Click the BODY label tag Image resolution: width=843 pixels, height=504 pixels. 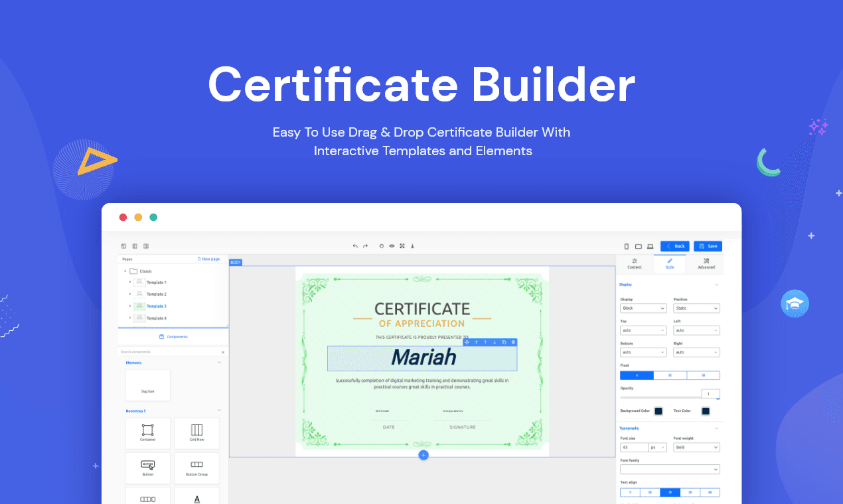pos(236,263)
